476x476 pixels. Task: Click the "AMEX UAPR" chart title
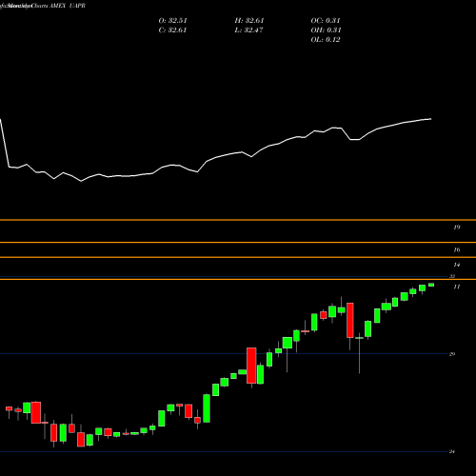point(68,6)
